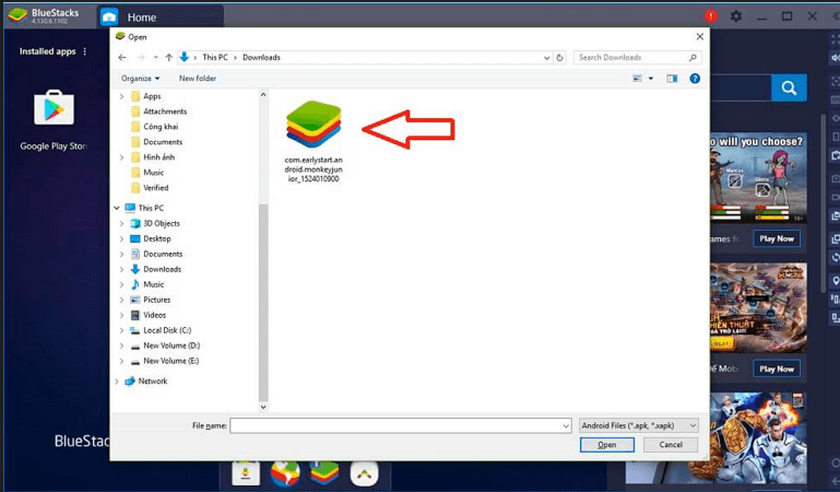Select the com.earlystart.android.monkeyjunior APK file
Screen dimensions: 840x492
click(313, 141)
